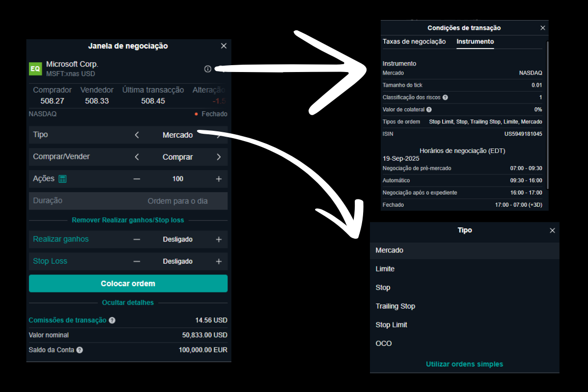Switch Tipo to previous option with left chevron
The width and height of the screenshot is (588, 392).
tap(137, 135)
